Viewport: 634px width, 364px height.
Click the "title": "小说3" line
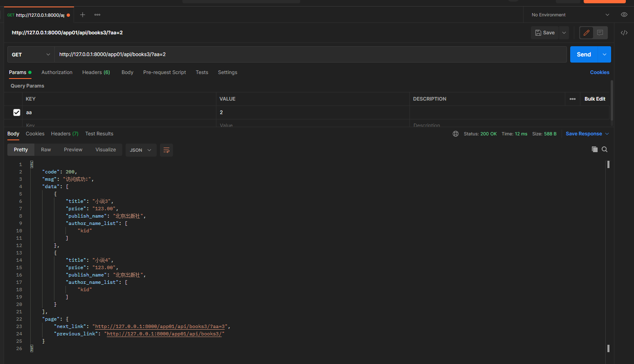point(90,201)
